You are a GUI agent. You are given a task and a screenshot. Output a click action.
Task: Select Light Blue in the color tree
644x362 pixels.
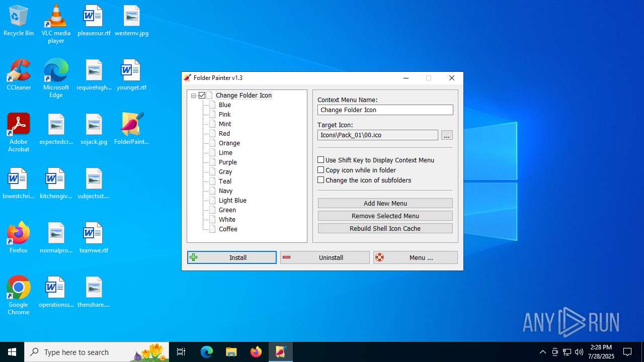232,201
